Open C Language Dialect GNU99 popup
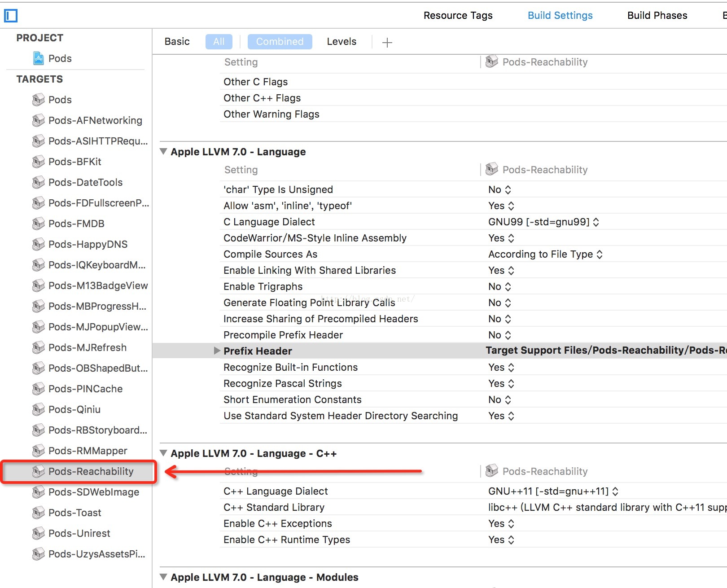This screenshot has height=588, width=727. coord(543,222)
